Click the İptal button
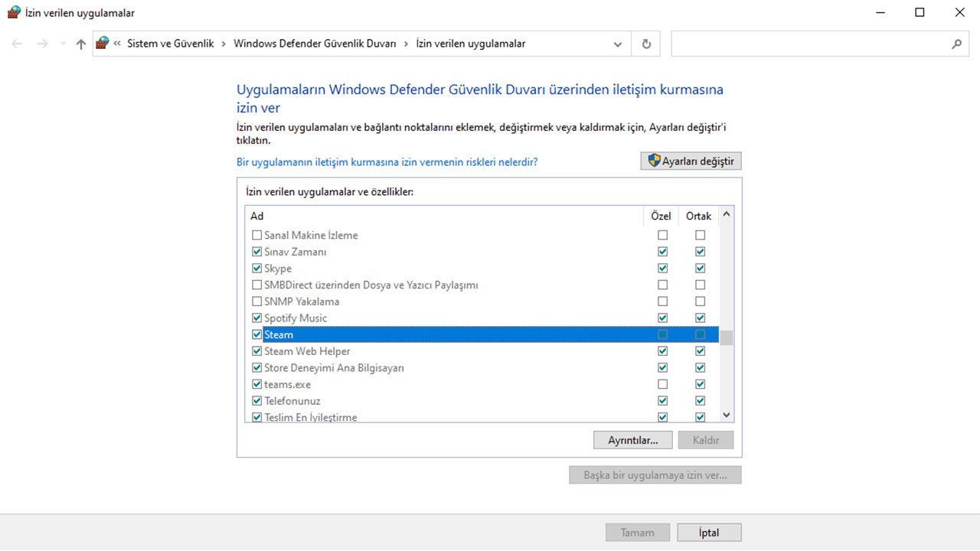The width and height of the screenshot is (980, 551). pos(709,533)
